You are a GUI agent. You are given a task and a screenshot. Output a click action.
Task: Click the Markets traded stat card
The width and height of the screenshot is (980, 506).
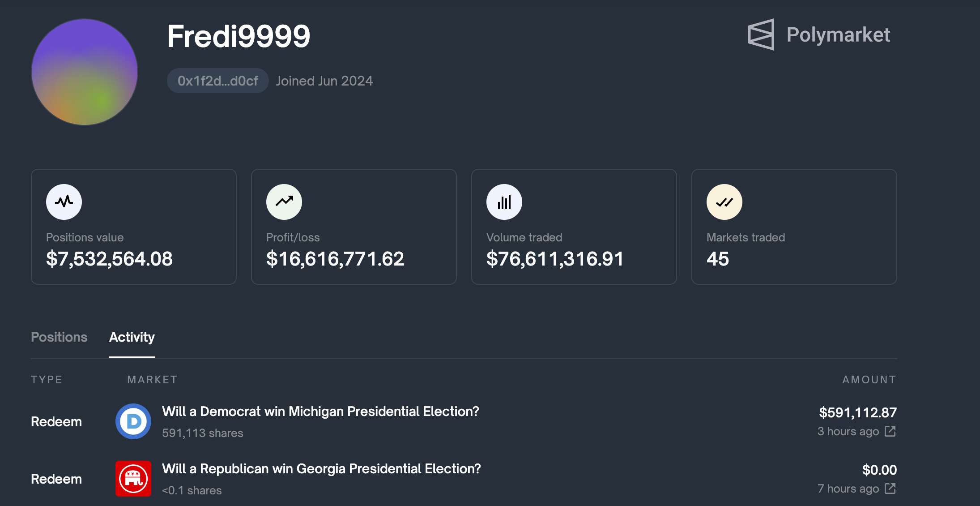click(x=794, y=227)
